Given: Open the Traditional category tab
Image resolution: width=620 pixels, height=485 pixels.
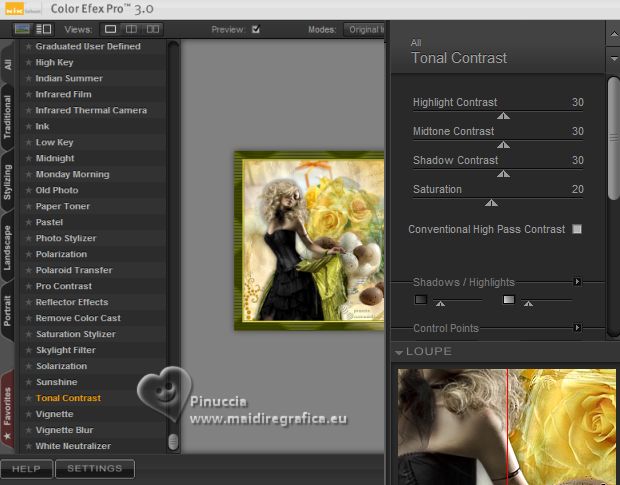Looking at the screenshot, I should pyautogui.click(x=8, y=117).
